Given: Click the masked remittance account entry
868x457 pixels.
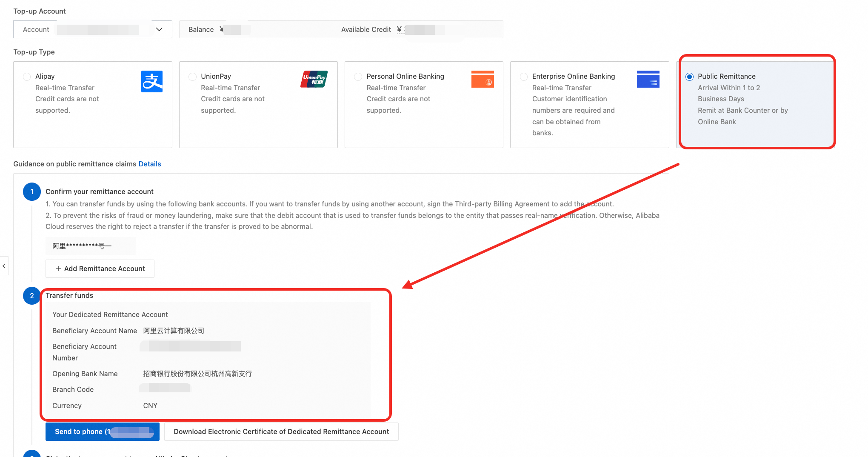Looking at the screenshot, I should pos(91,246).
